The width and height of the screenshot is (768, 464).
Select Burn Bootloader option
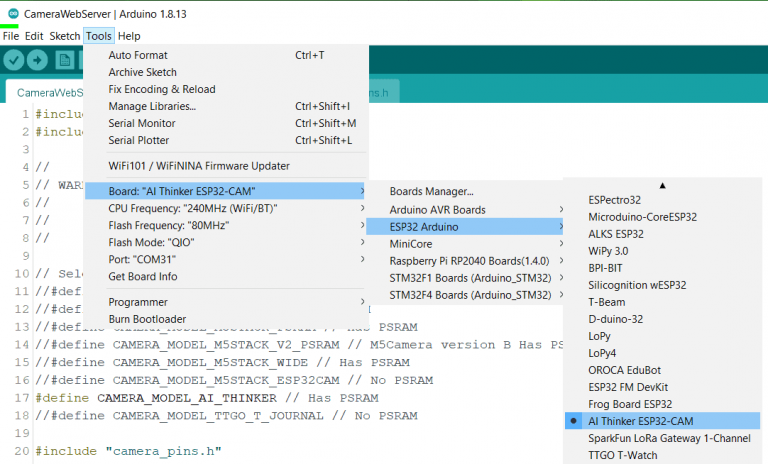146,319
